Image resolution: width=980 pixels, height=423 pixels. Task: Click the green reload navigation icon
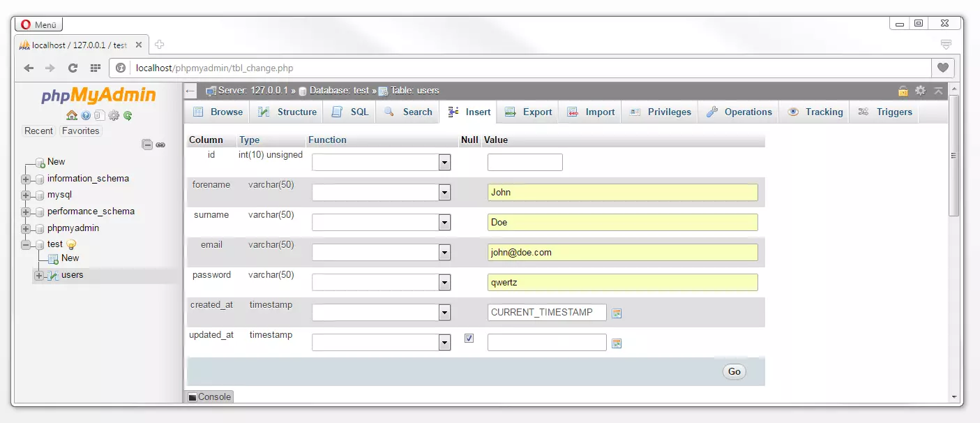128,115
